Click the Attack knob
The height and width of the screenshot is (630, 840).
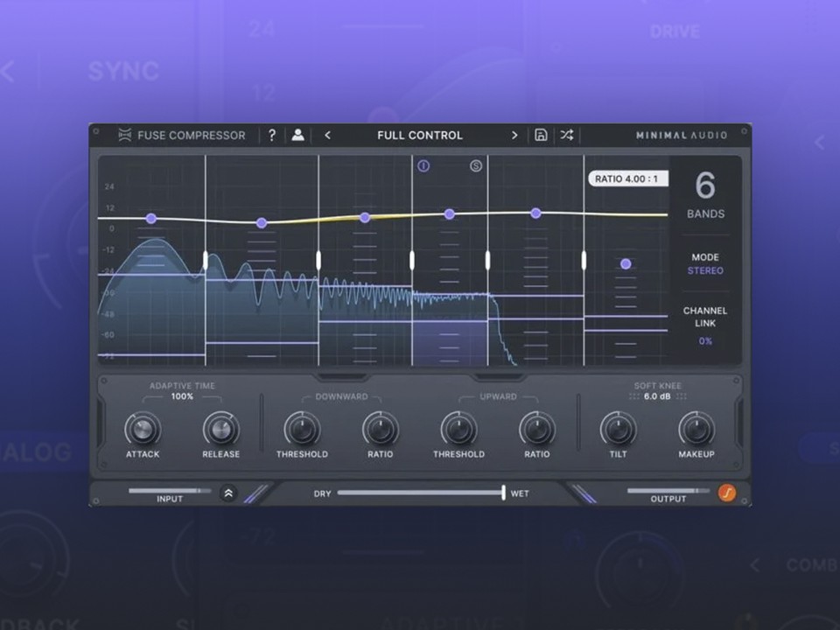pyautogui.click(x=143, y=430)
